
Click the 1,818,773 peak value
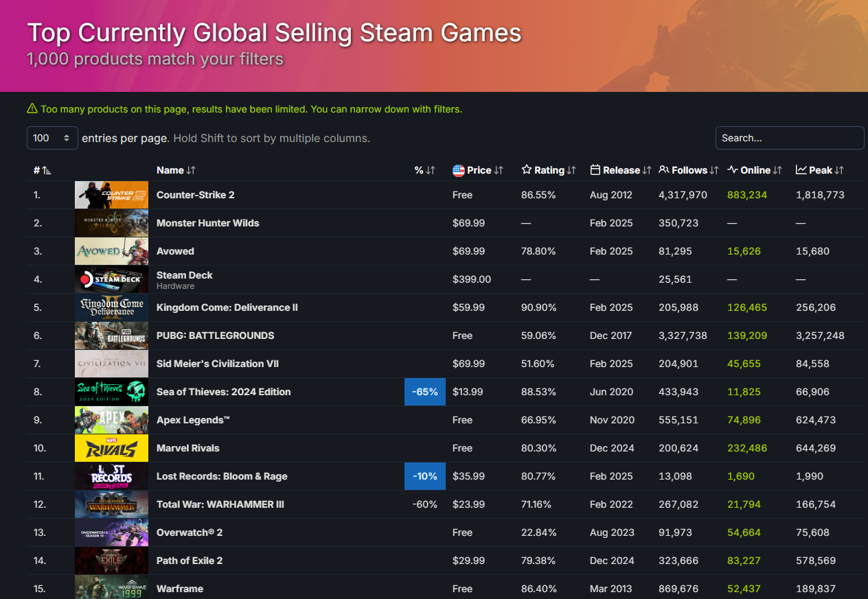[820, 195]
